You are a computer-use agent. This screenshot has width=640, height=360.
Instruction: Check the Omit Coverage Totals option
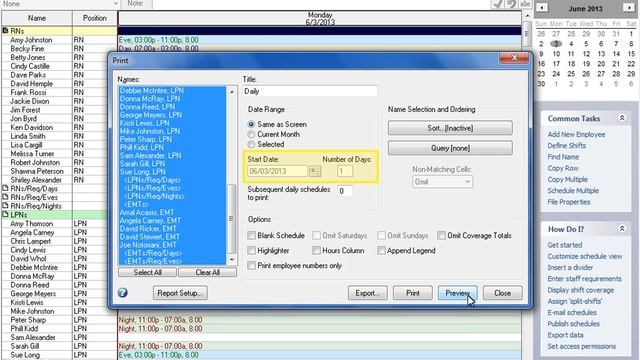click(441, 236)
